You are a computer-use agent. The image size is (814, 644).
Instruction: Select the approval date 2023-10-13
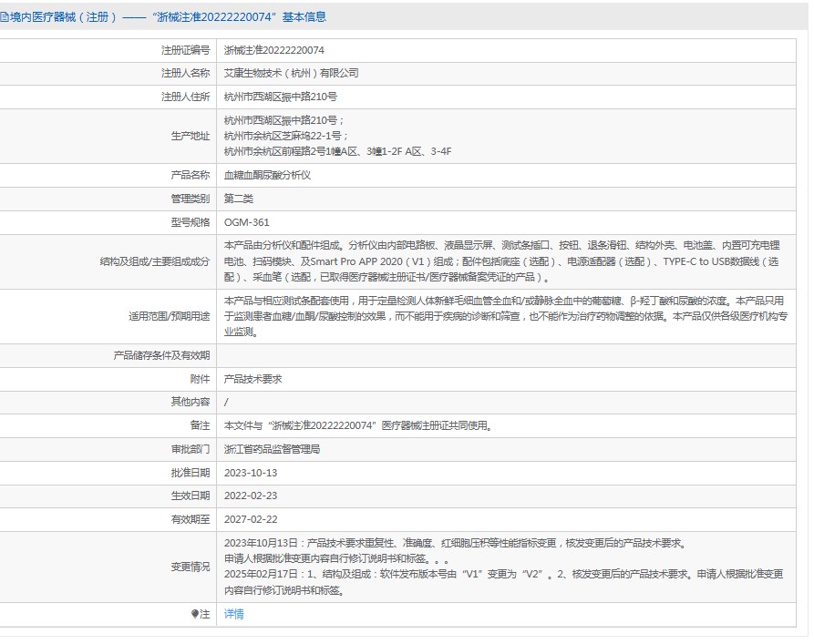251,473
